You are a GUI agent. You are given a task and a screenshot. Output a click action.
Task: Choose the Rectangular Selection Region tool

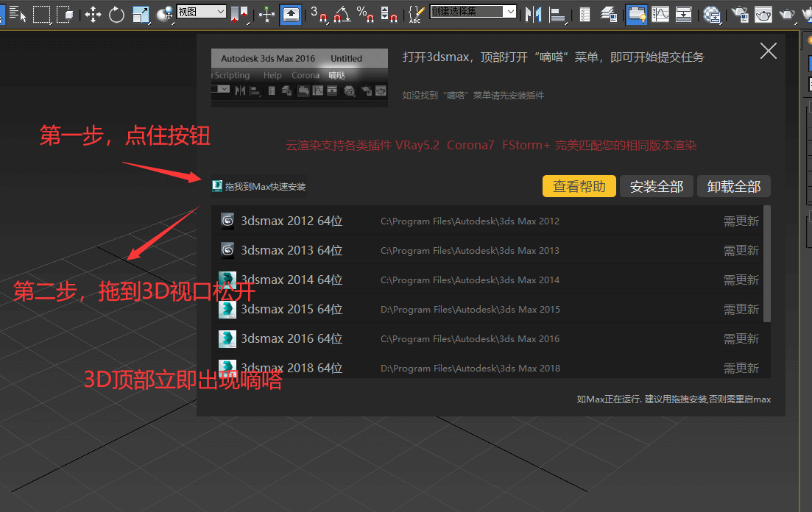(41, 14)
